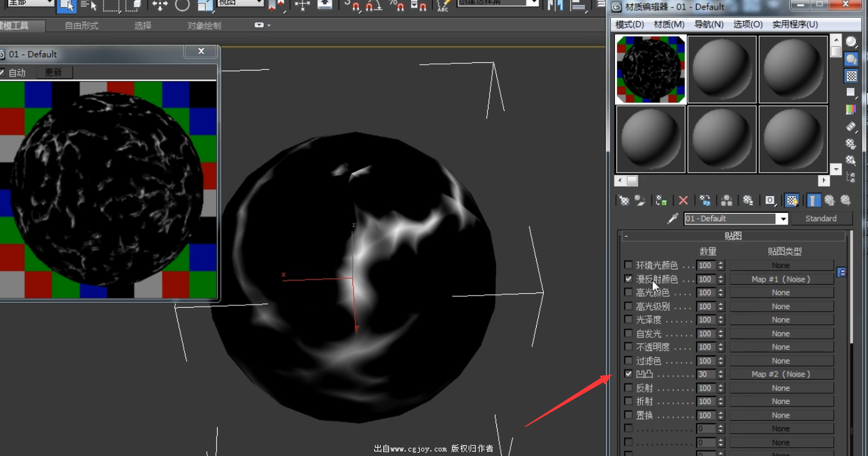Open the Map #1 (Noise) diffuse map
This screenshot has width=868, height=456.
[781, 279]
